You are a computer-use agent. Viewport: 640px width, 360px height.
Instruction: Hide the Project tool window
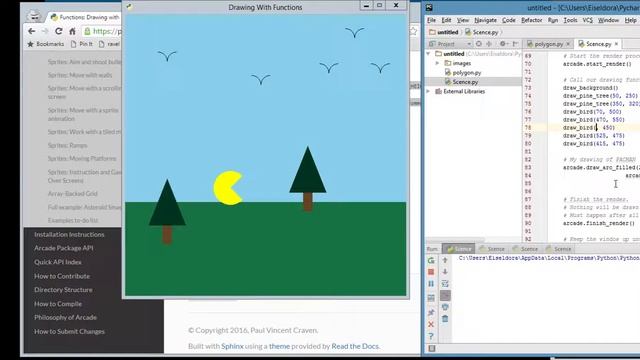point(516,44)
